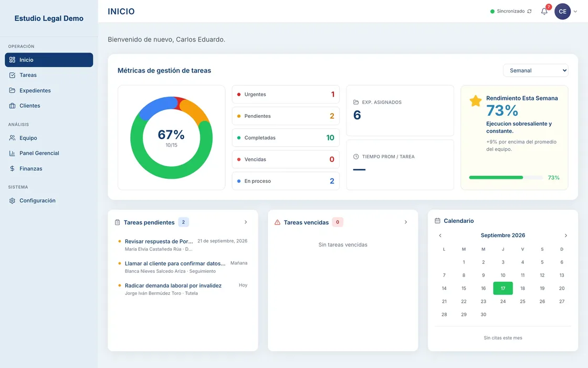Screen dimensions: 588x368
Task: Click the Sin citas este mes text
Action: coord(503,338)
